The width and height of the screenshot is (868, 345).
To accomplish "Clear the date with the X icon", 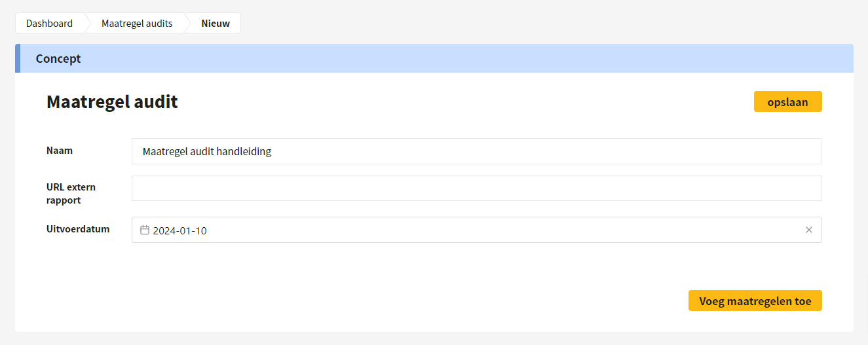I will (809, 230).
